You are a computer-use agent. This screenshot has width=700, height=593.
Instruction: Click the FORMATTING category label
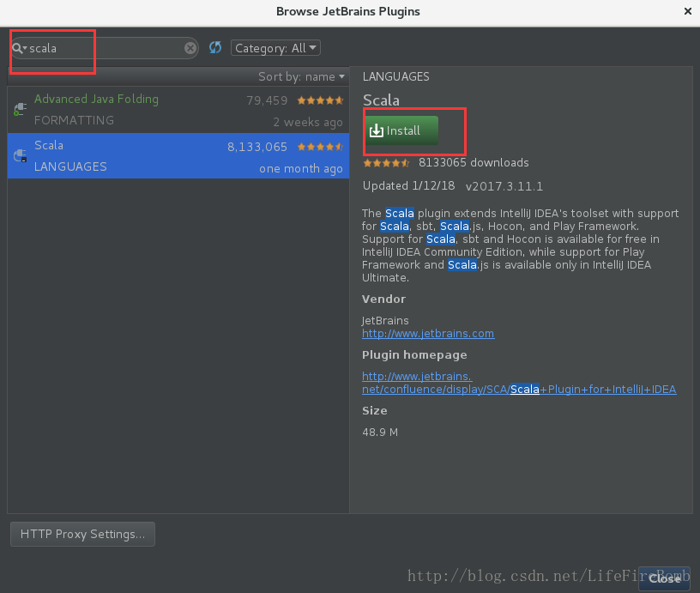[74, 120]
